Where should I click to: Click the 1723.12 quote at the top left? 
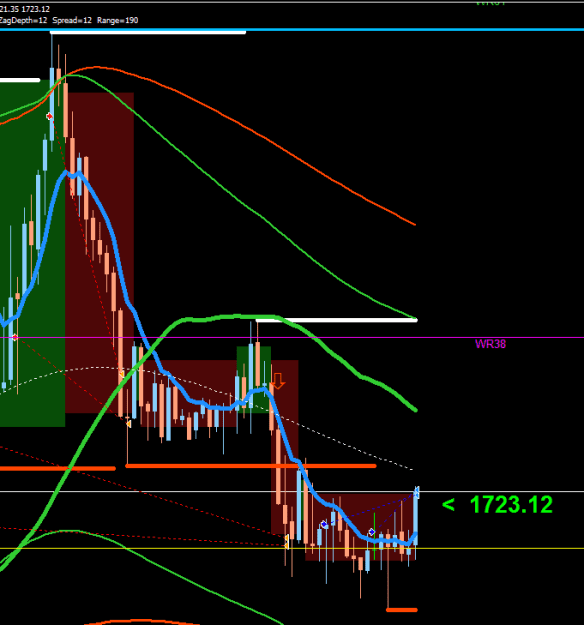tap(35, 9)
